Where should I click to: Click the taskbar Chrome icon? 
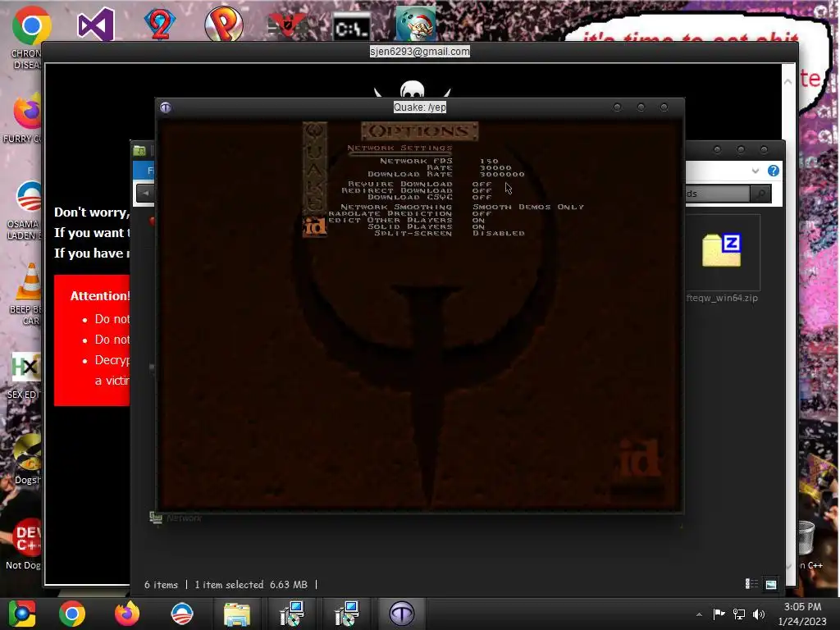pyautogui.click(x=72, y=614)
